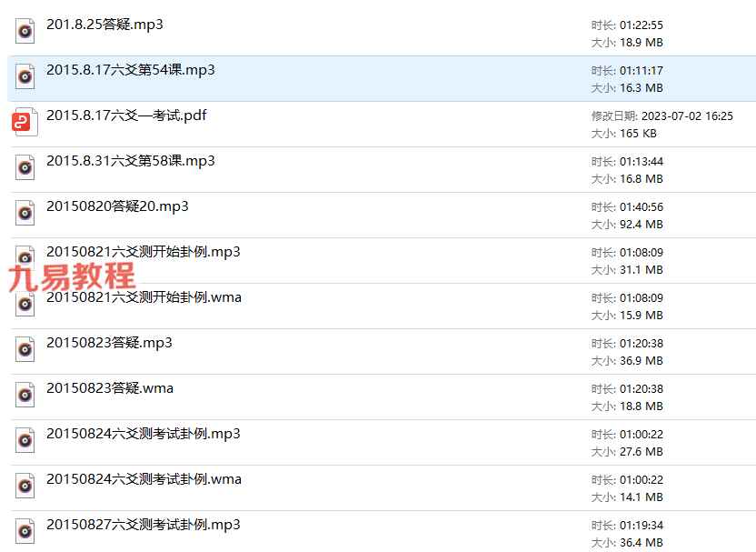
Task: Click the size value 16.8 MB
Action: tap(642, 179)
